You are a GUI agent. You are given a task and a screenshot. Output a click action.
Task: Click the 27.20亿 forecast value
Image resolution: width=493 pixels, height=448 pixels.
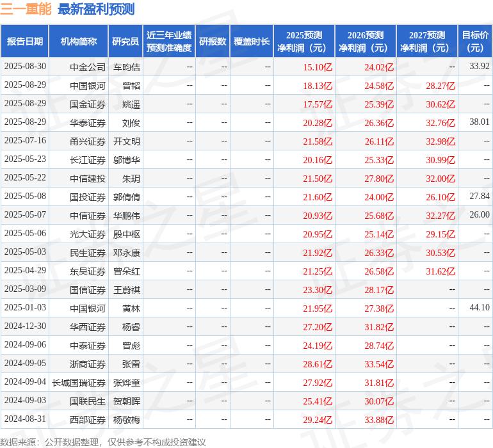pos(318,326)
